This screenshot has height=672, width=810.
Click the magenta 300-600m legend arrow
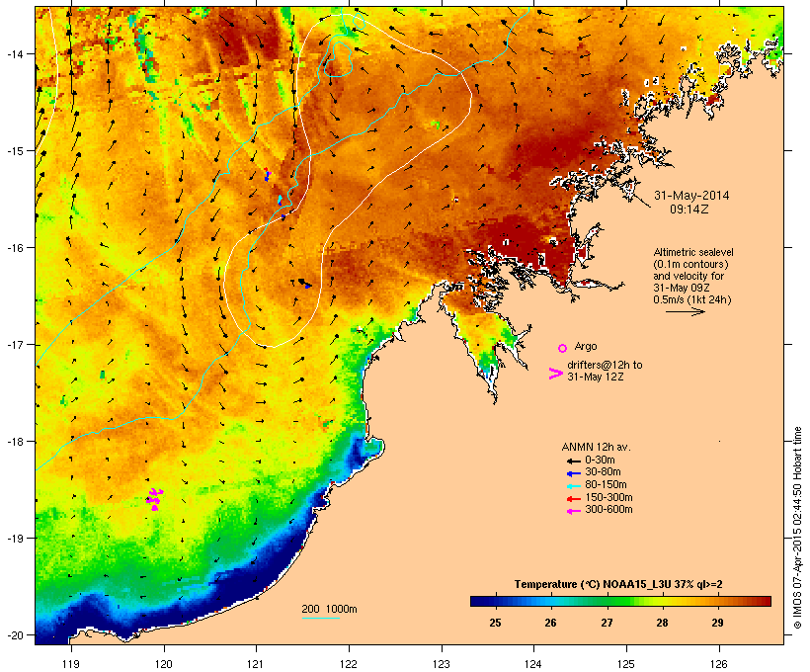[573, 511]
